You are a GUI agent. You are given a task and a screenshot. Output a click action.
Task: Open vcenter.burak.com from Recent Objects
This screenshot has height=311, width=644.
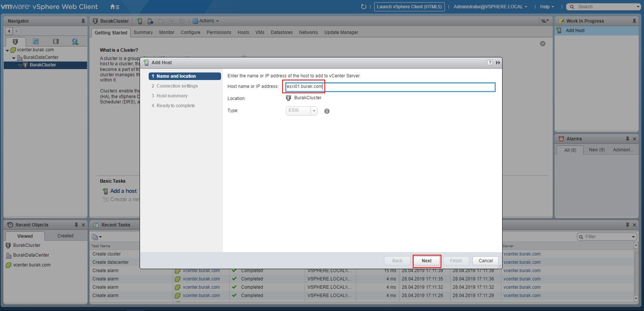[x=32, y=265]
